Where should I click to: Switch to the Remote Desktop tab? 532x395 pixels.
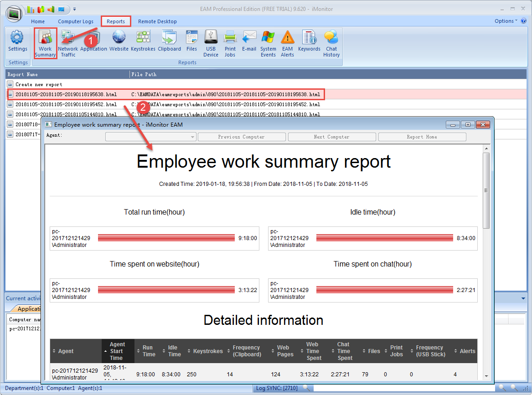click(157, 21)
